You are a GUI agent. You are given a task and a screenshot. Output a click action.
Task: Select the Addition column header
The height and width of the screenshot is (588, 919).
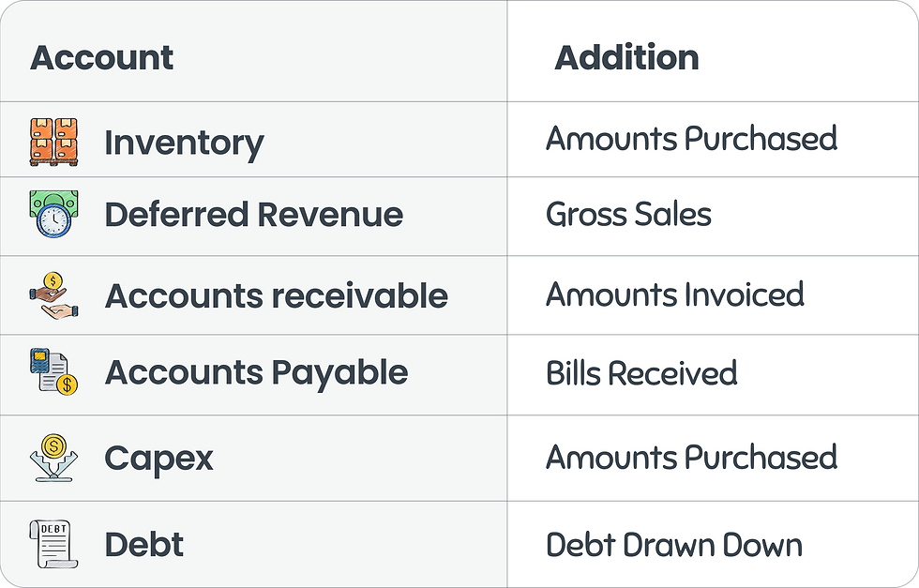coord(626,57)
